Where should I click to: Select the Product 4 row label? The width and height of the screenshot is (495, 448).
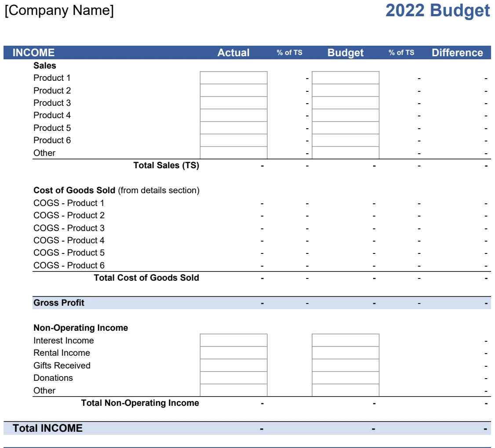pos(52,115)
